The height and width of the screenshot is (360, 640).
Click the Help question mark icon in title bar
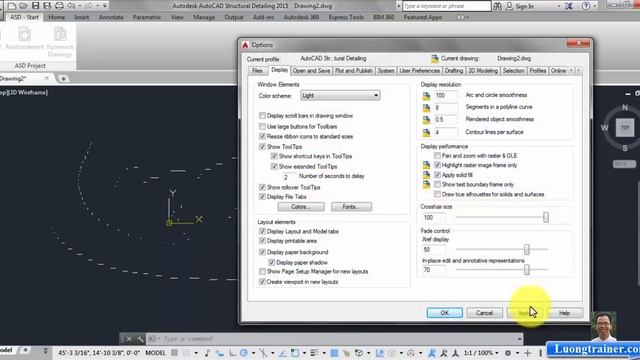(x=586, y=6)
